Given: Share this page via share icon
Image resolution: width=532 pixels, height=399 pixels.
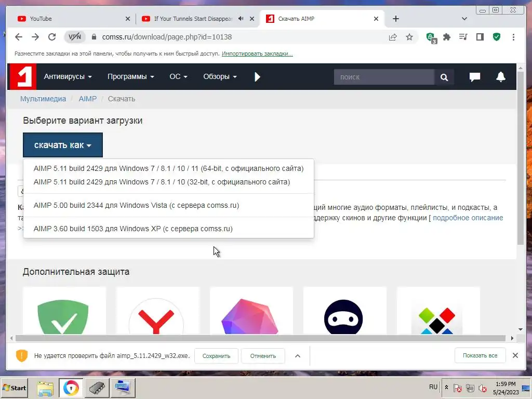Looking at the screenshot, I should coord(393,37).
